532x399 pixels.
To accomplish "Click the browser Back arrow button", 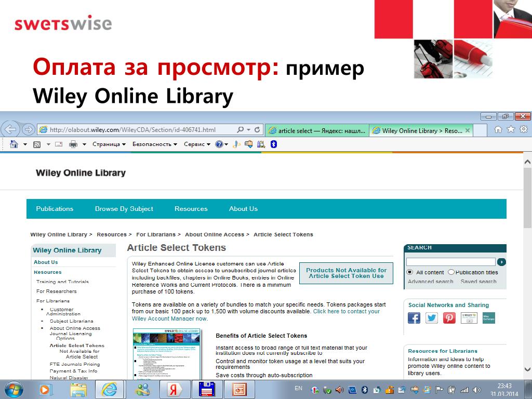I will pos(10,129).
